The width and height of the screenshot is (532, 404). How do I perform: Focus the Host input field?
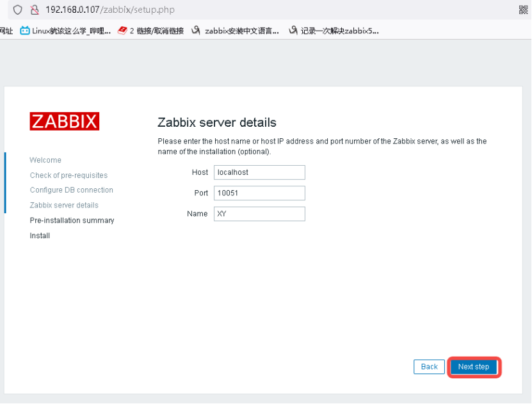(x=259, y=172)
